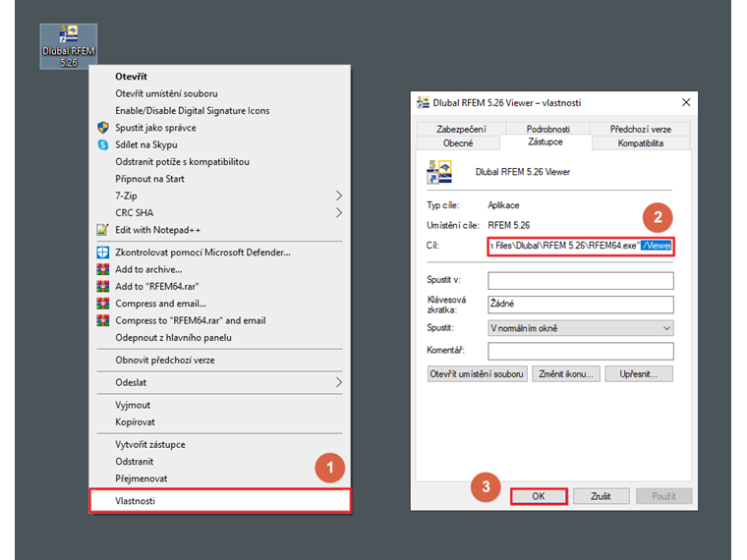Expand the Odeslat submenu
The image size is (747, 560).
click(x=219, y=382)
